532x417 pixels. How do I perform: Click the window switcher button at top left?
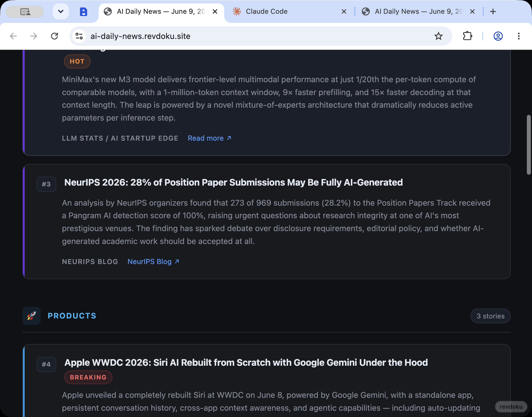click(x=25, y=12)
